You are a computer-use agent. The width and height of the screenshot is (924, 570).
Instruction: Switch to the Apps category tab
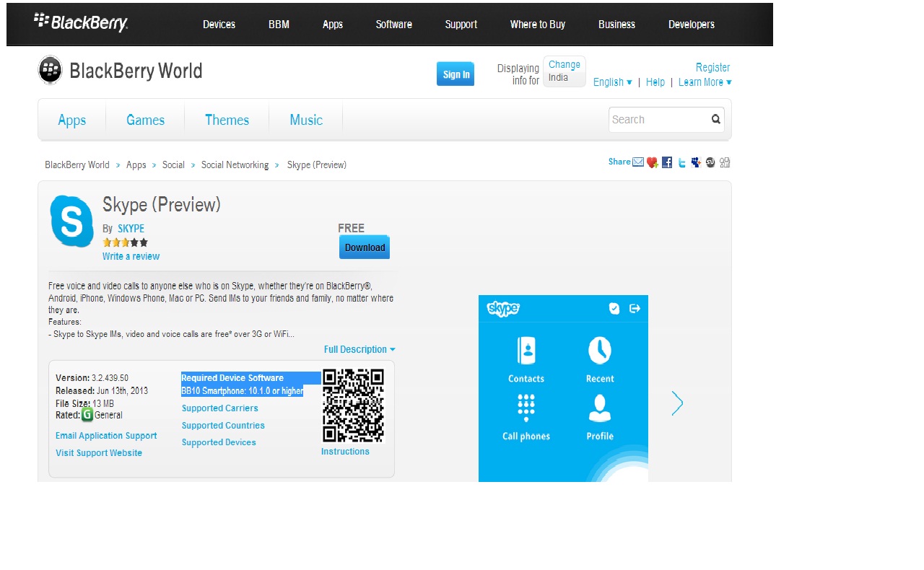(72, 120)
